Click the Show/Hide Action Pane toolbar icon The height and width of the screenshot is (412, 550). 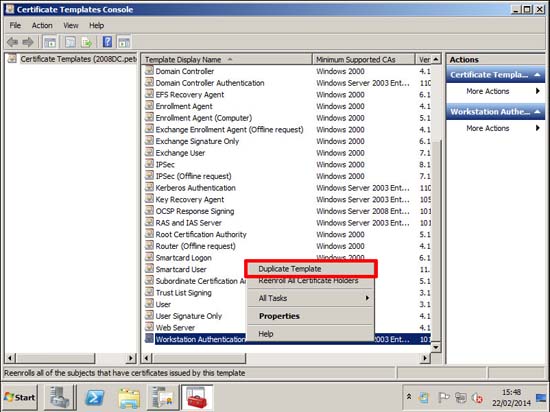(x=124, y=42)
